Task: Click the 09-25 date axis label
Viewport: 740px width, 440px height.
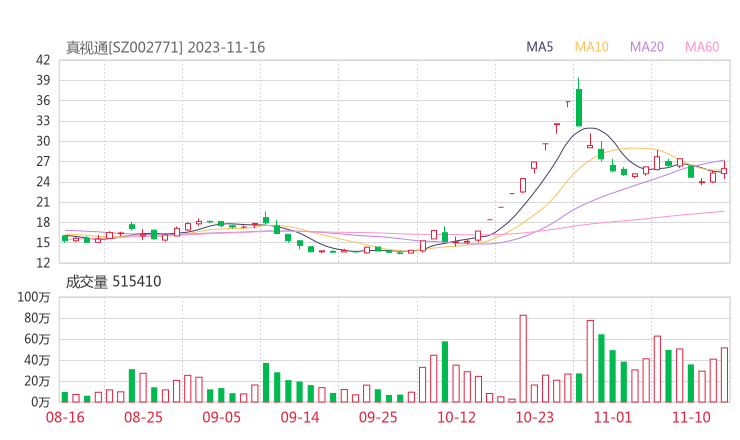Action: 378,417
